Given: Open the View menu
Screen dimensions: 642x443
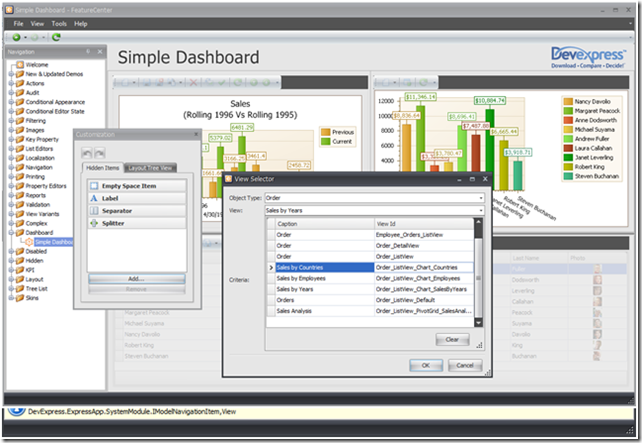Looking at the screenshot, I should 37,24.
